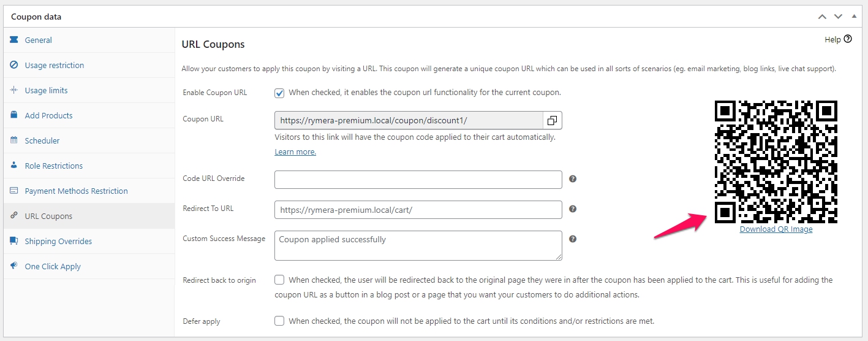Collapse the Coupon data panel
868x341 pixels.
tap(854, 17)
